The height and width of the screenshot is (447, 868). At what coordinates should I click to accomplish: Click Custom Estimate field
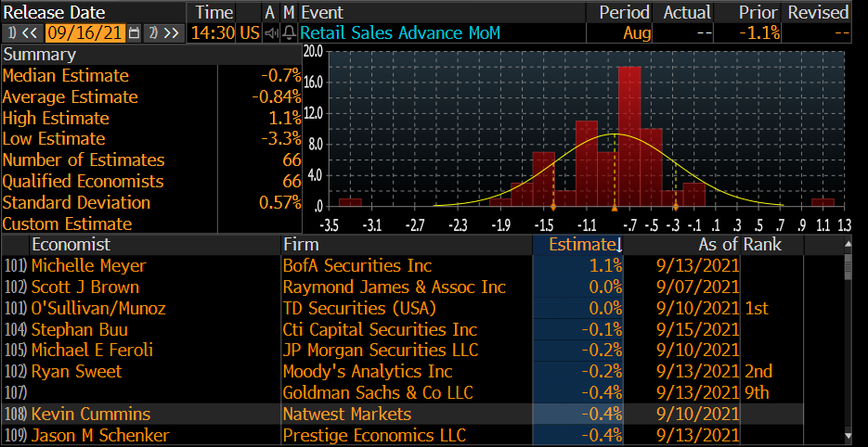pyautogui.click(x=260, y=223)
